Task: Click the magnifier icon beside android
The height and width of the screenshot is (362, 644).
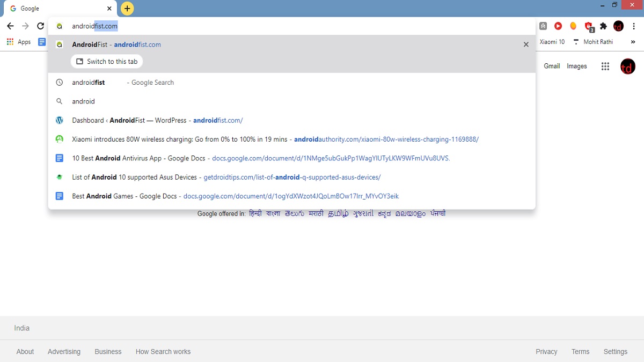Action: [60, 101]
